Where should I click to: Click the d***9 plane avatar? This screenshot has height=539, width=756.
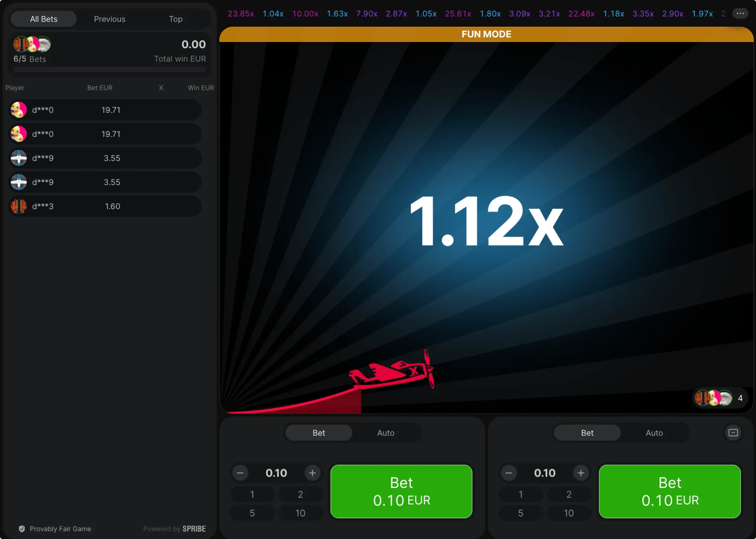(x=19, y=158)
